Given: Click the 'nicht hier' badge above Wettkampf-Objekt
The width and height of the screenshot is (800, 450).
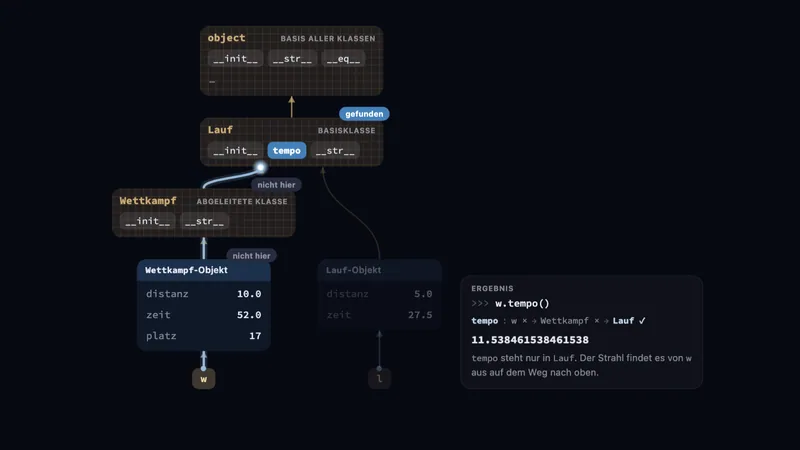Looking at the screenshot, I should click(252, 256).
